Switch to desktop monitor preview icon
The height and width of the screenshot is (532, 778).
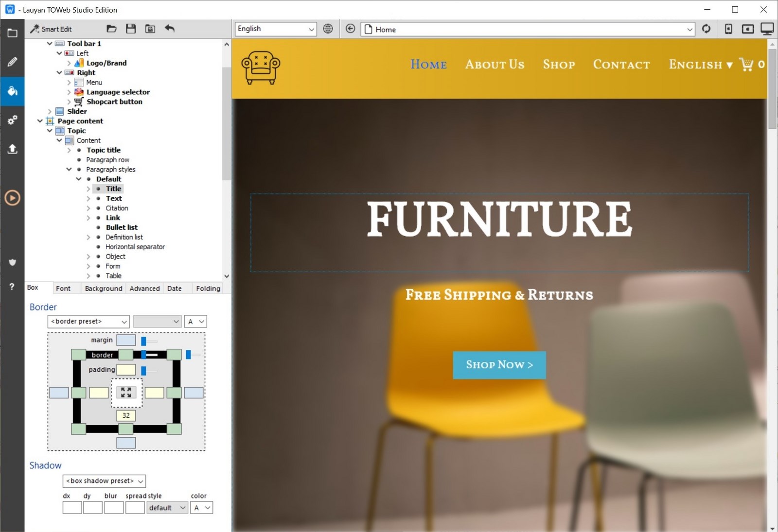pos(767,29)
